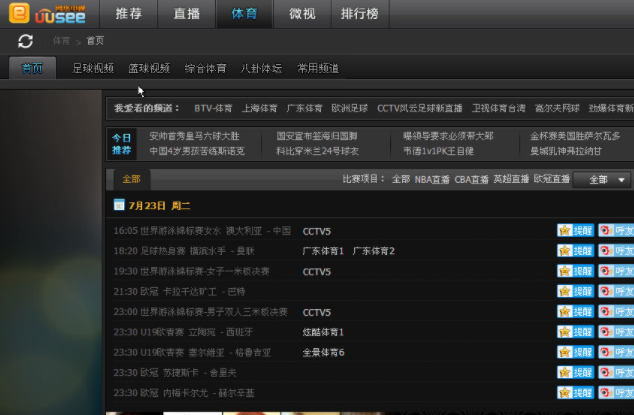Open 国安宣布签海归国脚 news

(x=317, y=136)
